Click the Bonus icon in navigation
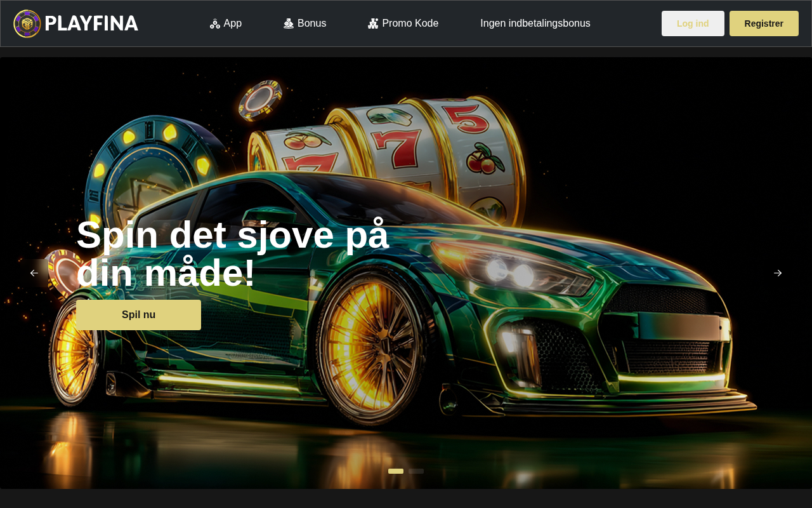Viewport: 812px width, 508px height. [x=289, y=23]
